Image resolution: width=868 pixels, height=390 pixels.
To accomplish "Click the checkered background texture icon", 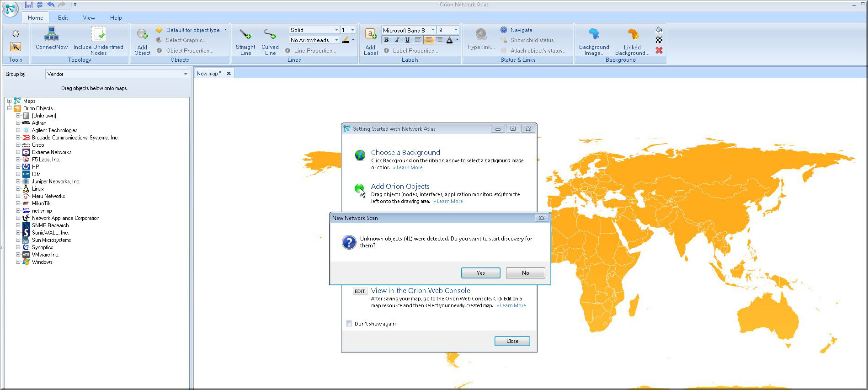I will tap(659, 40).
